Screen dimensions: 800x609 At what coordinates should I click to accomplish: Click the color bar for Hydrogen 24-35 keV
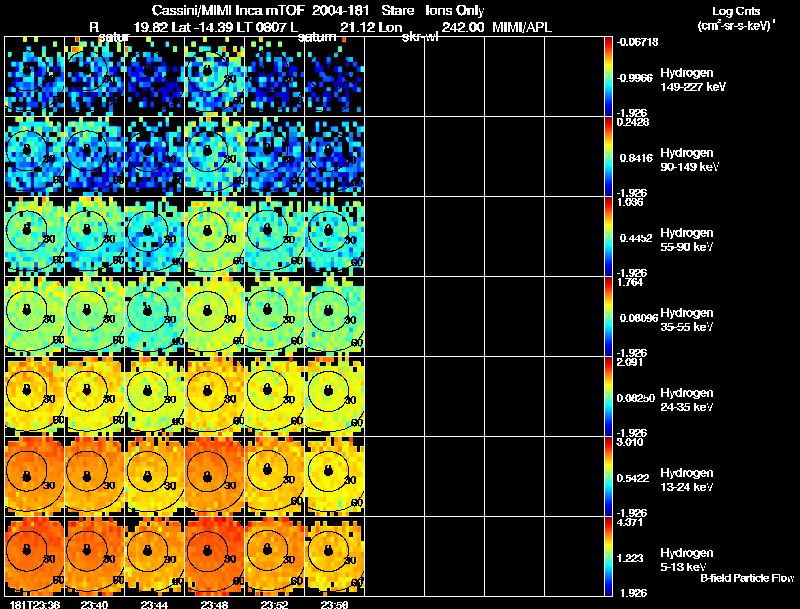point(608,396)
